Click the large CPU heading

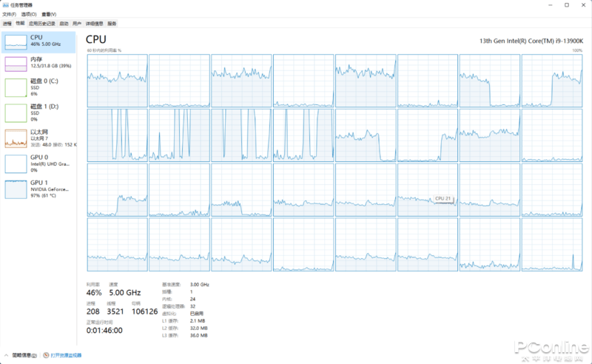[x=96, y=39]
